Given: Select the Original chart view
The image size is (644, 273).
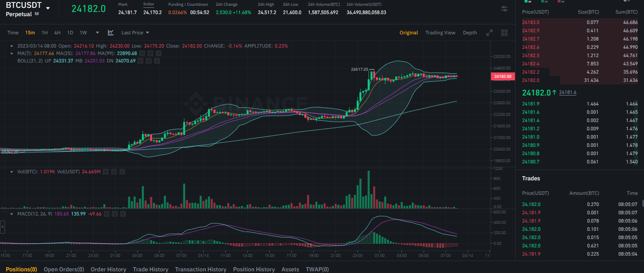Looking at the screenshot, I should [409, 33].
